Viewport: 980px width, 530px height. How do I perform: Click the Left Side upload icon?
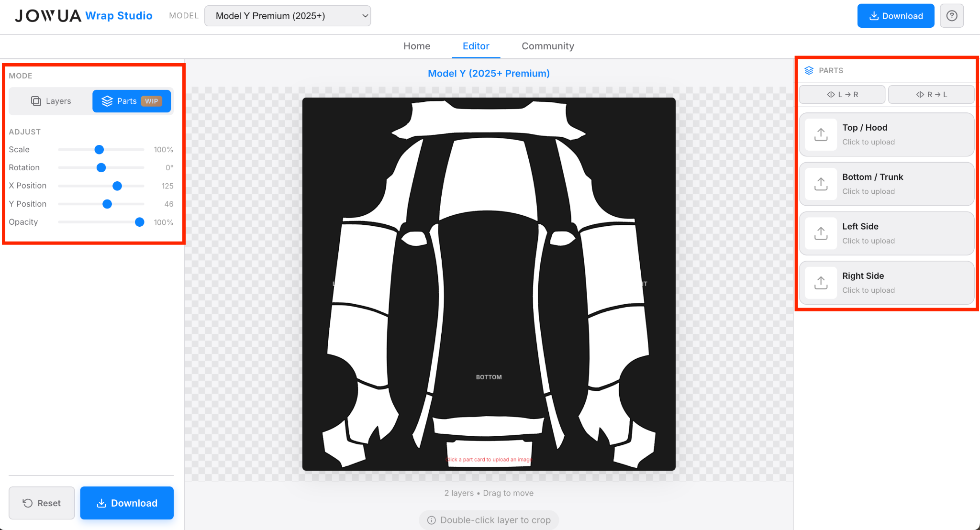820,233
